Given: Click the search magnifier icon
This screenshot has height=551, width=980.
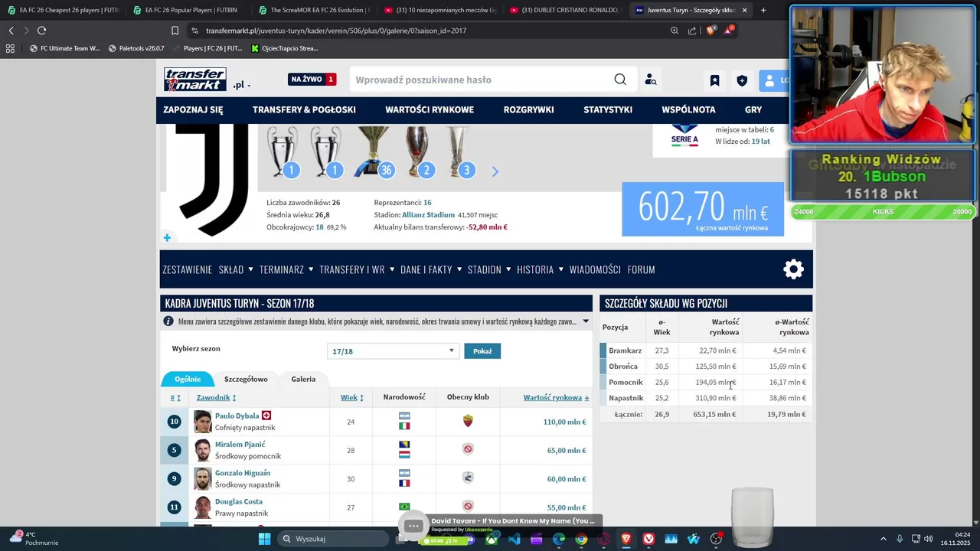Looking at the screenshot, I should pyautogui.click(x=620, y=80).
